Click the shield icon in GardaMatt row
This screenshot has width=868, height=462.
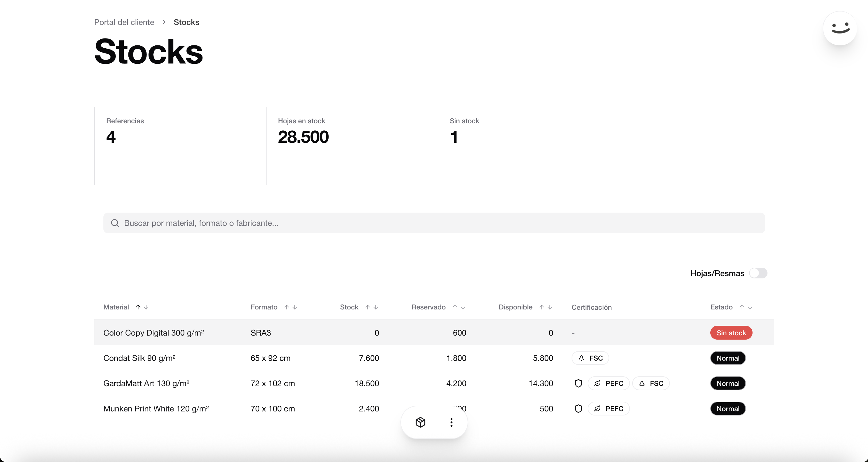point(578,383)
